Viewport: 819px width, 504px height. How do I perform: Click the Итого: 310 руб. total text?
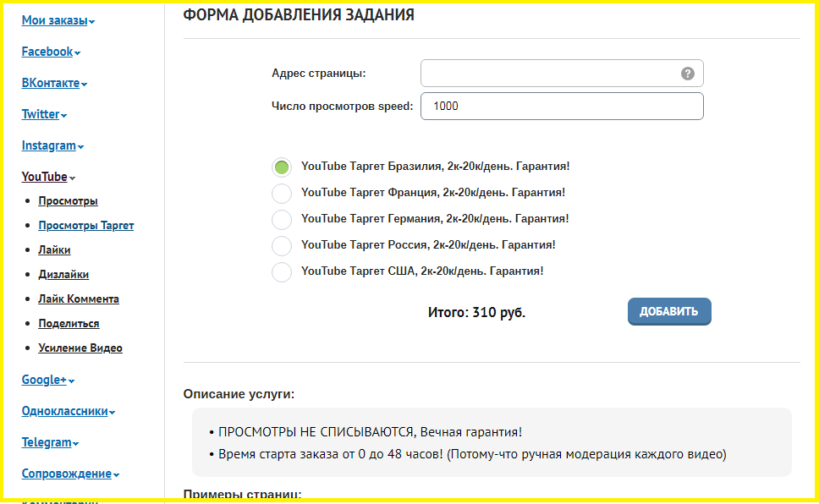476,312
